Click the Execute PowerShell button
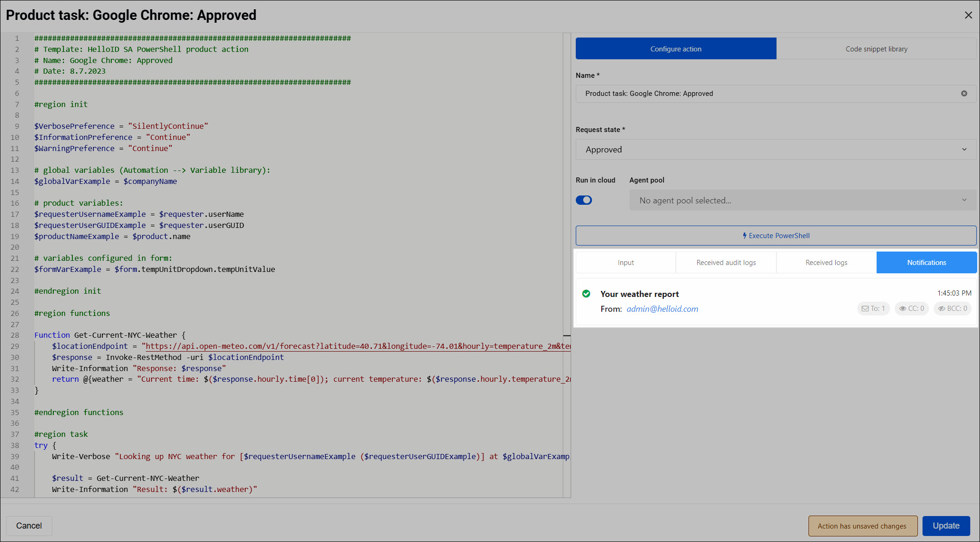The width and height of the screenshot is (980, 542). [x=776, y=236]
